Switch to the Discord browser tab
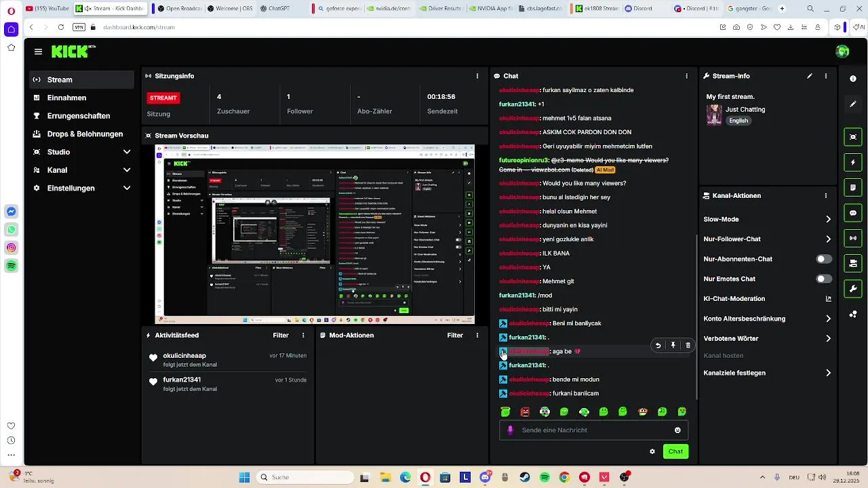 coord(644,8)
